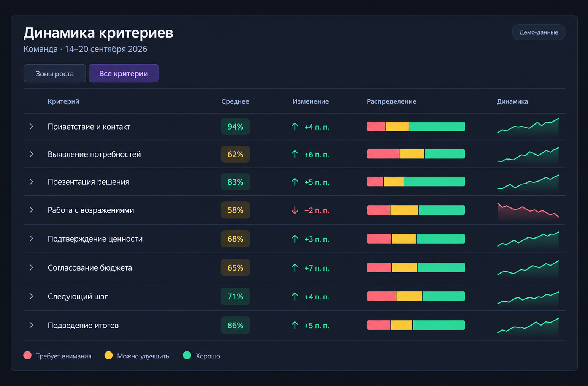The image size is (588, 386).
Task: Click the −2 п. п. change value
Action: tap(317, 210)
